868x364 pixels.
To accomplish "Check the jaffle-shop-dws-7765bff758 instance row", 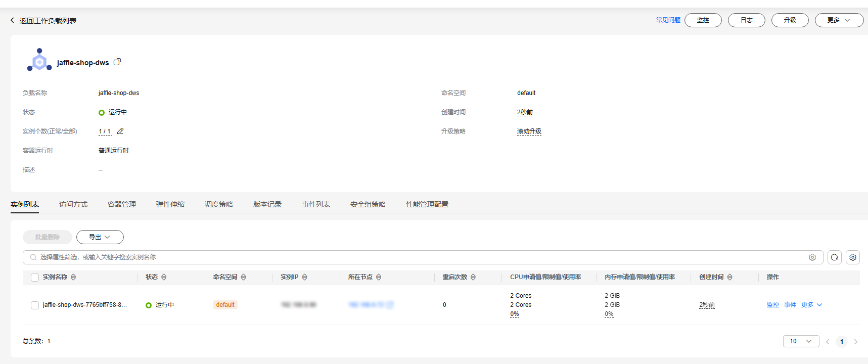I will tap(35, 305).
